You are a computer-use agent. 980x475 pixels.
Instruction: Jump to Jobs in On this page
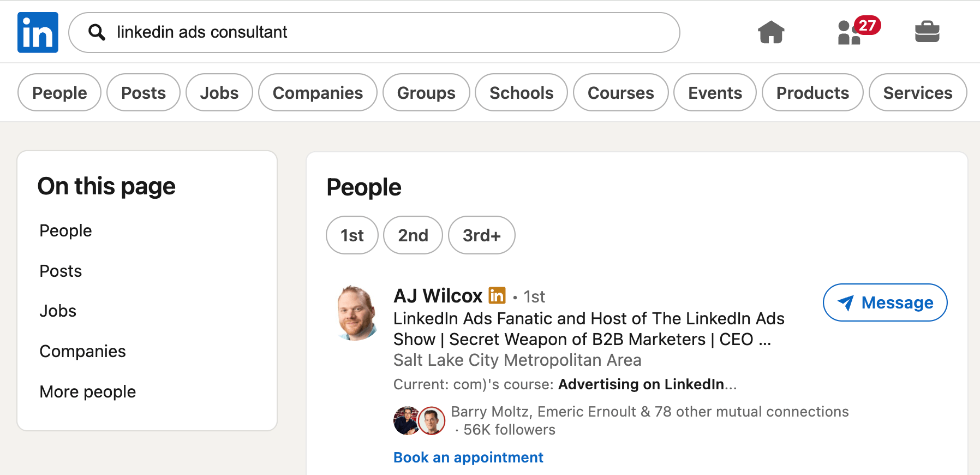[58, 311]
